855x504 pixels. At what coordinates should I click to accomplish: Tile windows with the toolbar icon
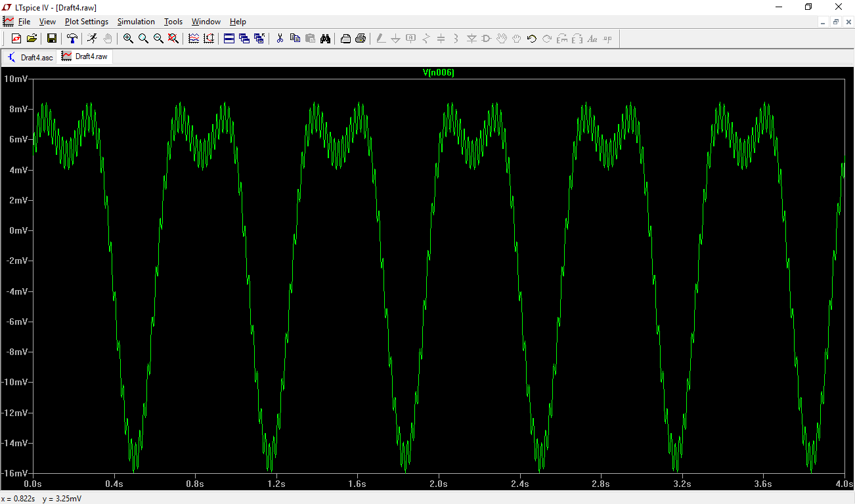coord(229,39)
